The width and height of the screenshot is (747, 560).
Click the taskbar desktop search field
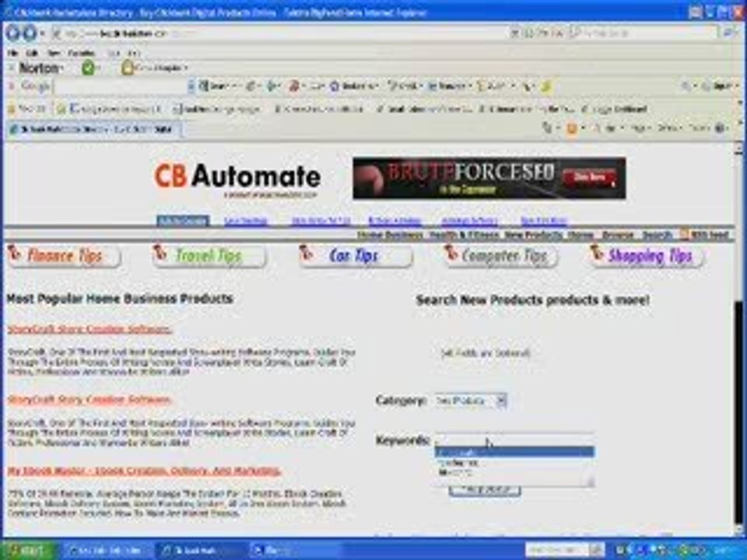(x=556, y=550)
